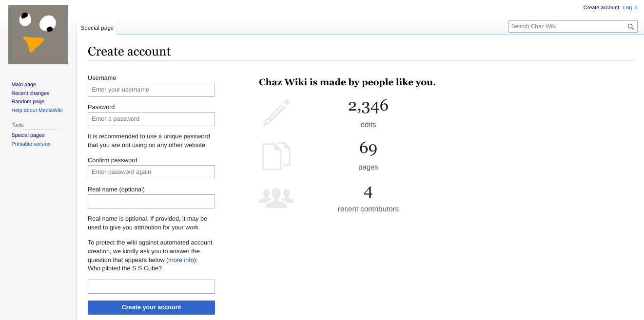Focus the Real name field
This screenshot has width=644, height=320.
tap(151, 201)
